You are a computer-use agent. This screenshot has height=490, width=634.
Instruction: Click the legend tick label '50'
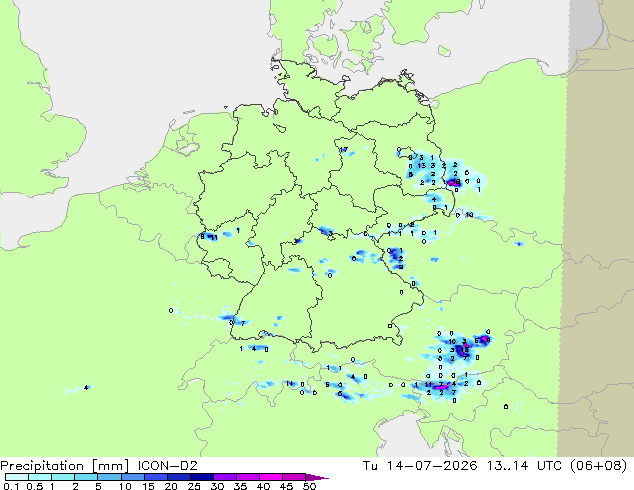tap(309, 486)
